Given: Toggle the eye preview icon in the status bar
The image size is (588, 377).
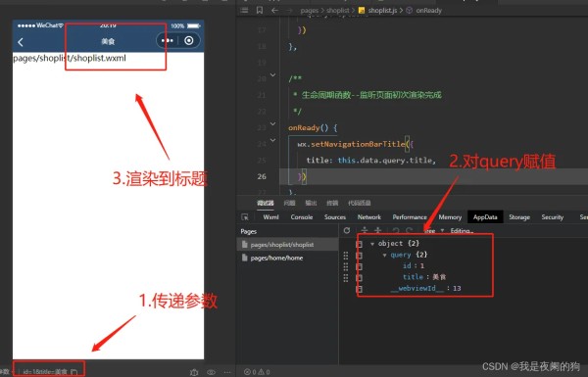Looking at the screenshot, I should (x=211, y=372).
